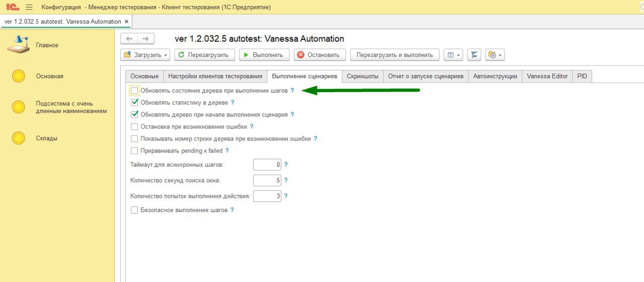Image resolution: width=644 pixels, height=282 pixels.
Task: Click yellow circle icon beside Подсистема
Action: [19, 107]
